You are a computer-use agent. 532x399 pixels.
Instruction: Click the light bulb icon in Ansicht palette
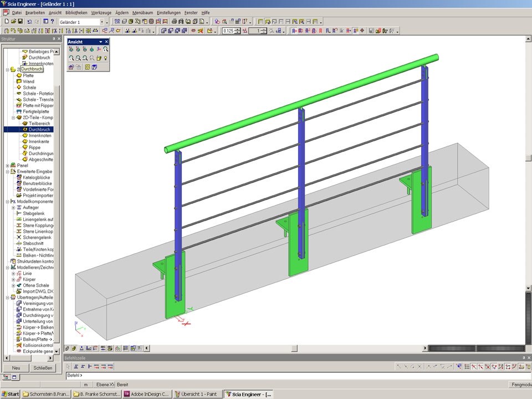click(105, 58)
